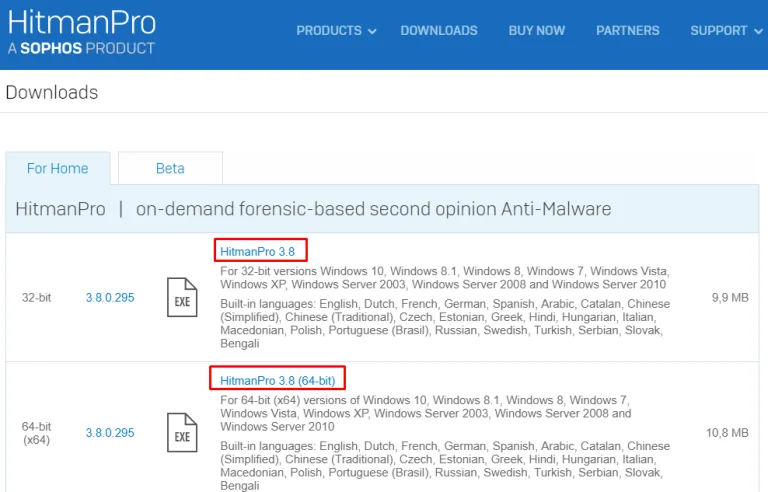The width and height of the screenshot is (768, 492).
Task: Click the 10,8 MB file size
Action: 727,433
